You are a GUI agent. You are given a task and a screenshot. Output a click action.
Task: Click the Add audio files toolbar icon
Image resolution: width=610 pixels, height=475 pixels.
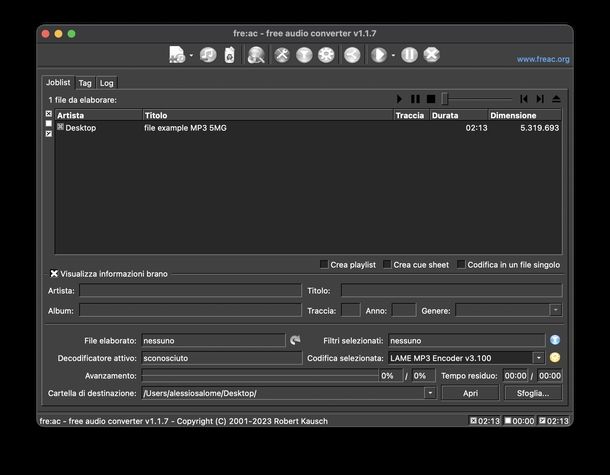177,55
